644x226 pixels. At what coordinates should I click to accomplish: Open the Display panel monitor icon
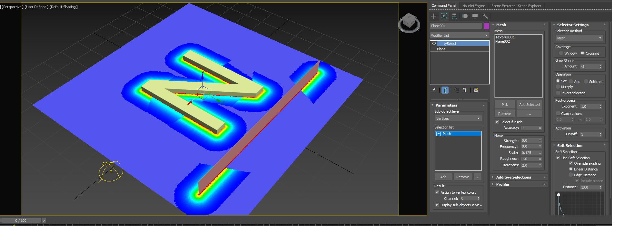coord(475,16)
